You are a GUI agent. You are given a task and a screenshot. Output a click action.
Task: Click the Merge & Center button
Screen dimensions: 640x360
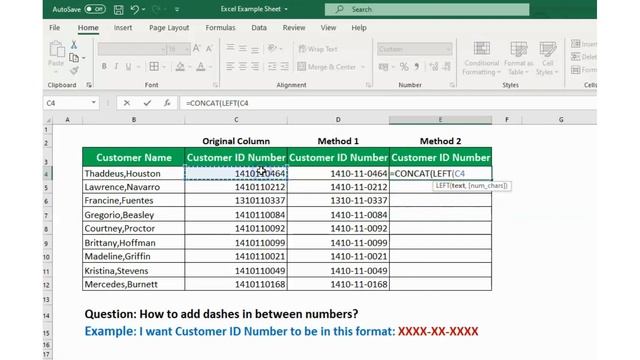click(x=327, y=67)
